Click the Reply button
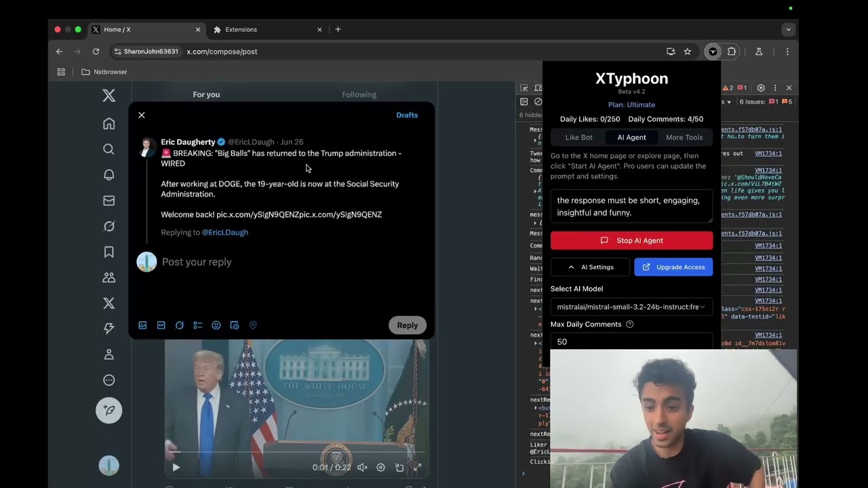 point(408,325)
